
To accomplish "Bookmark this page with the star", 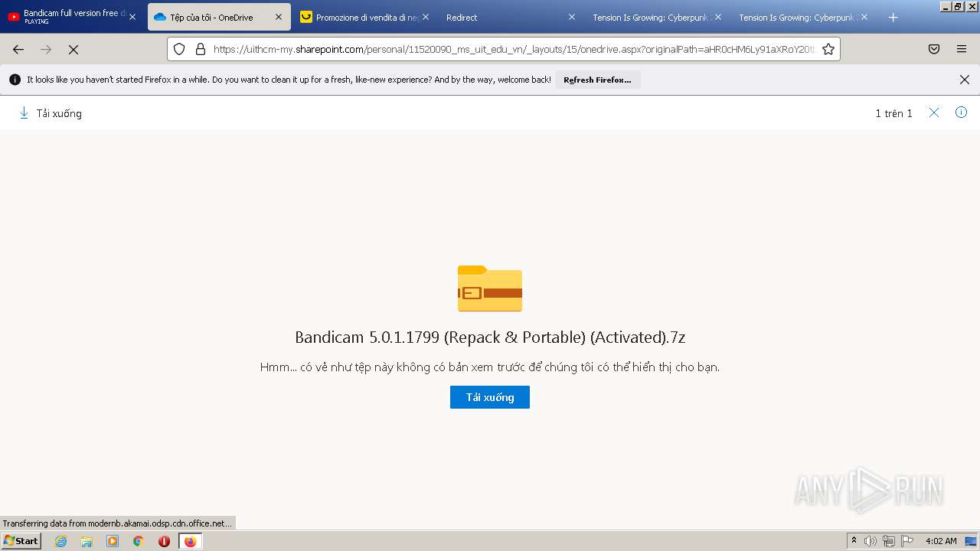I will (828, 49).
